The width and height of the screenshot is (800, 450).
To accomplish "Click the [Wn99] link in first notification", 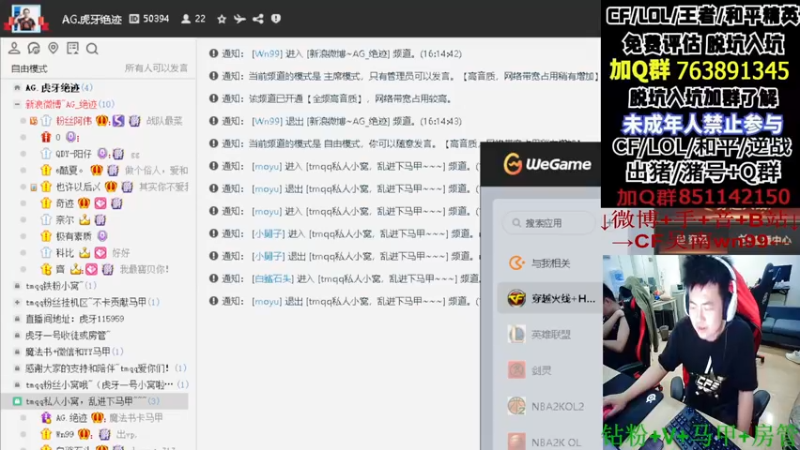I will pyautogui.click(x=267, y=54).
